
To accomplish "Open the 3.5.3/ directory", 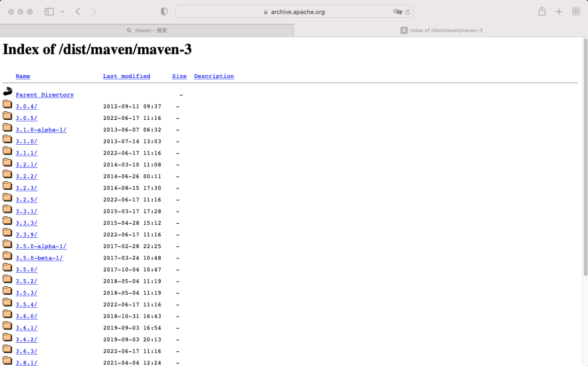I will 26,293.
